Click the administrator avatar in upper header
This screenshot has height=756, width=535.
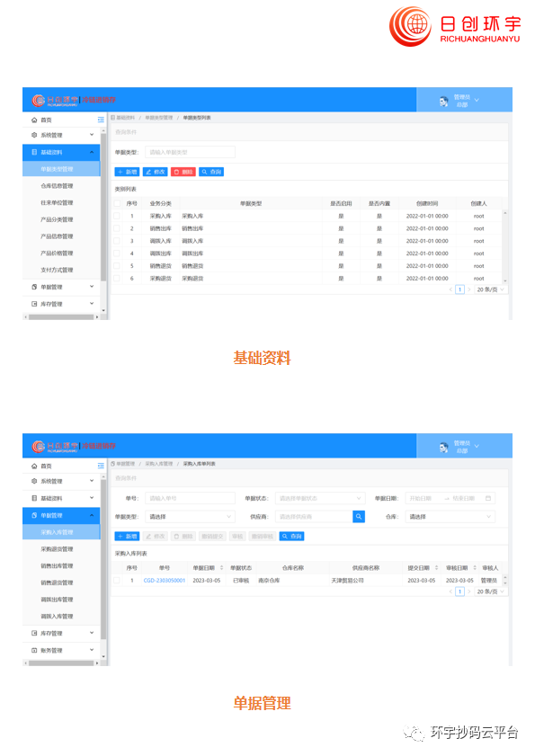tap(443, 101)
